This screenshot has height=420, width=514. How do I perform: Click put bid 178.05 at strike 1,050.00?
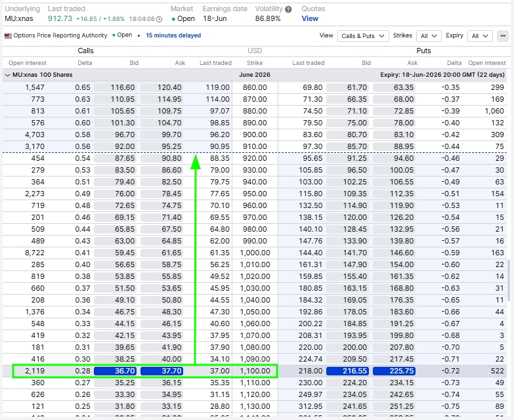click(x=347, y=312)
